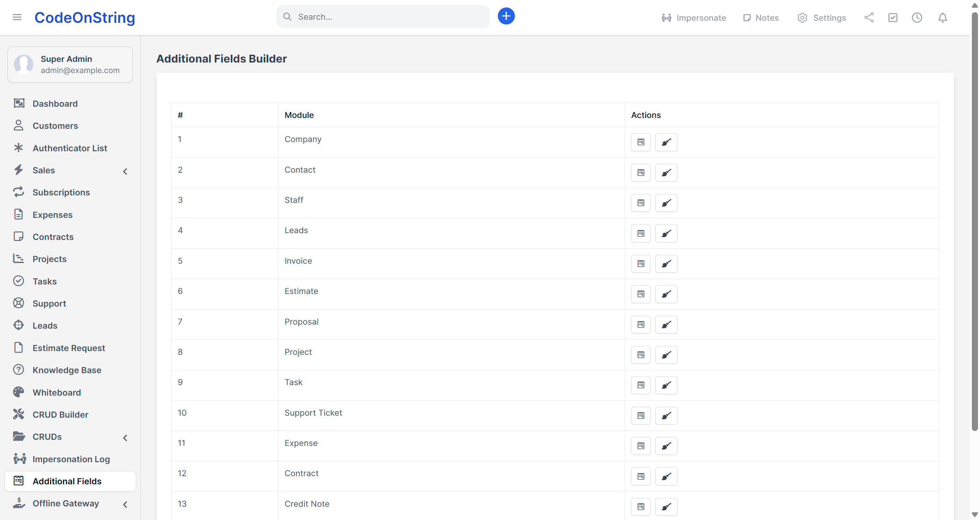Click the form-fields icon for Company row

[x=641, y=142]
